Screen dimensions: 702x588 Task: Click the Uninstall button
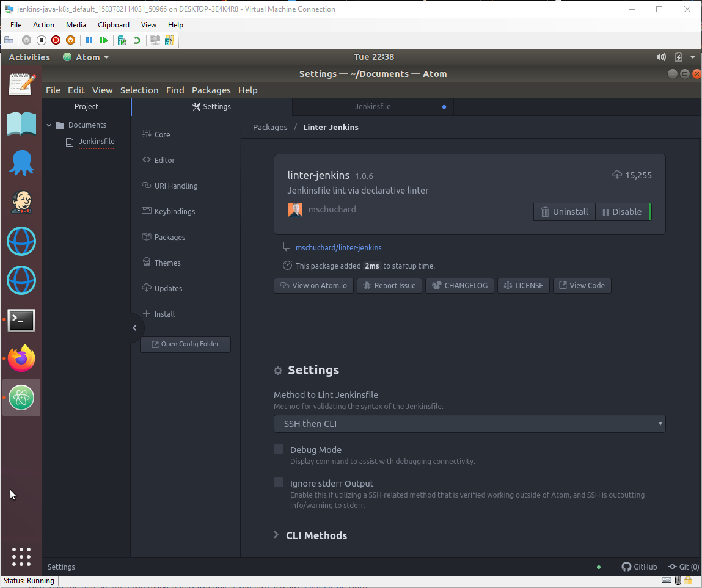pos(564,212)
